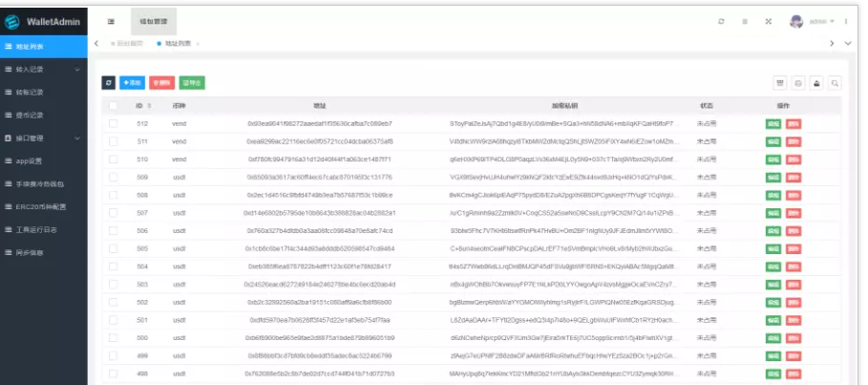868x385 pixels.
Task: Click the 手续费冷热钱包 sidebar icon
Action: coord(9,184)
